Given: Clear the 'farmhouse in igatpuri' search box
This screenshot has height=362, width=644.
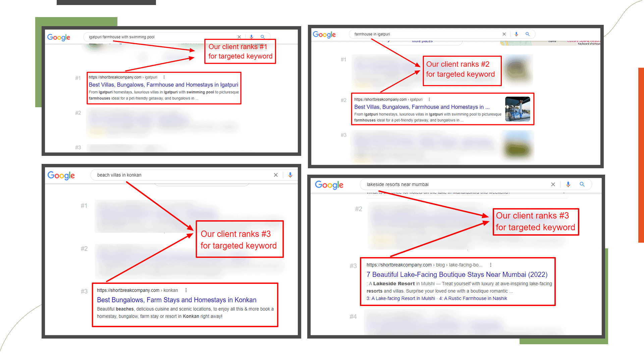Looking at the screenshot, I should coord(504,34).
